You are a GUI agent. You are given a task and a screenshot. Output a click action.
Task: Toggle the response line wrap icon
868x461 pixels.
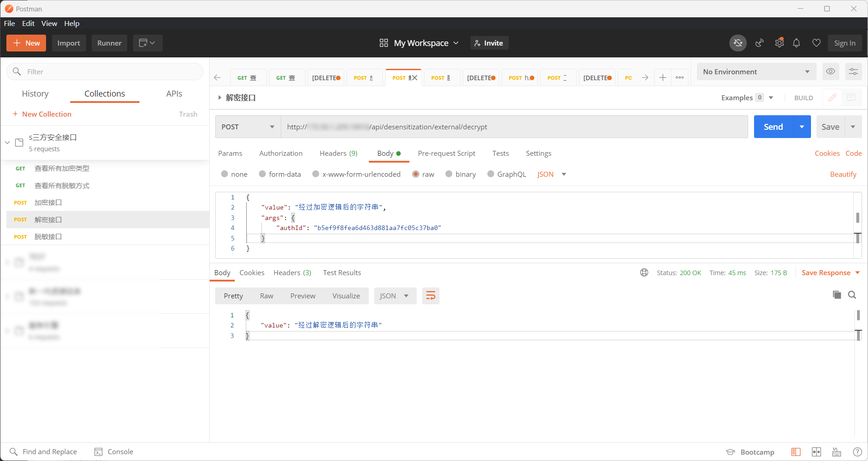click(430, 296)
